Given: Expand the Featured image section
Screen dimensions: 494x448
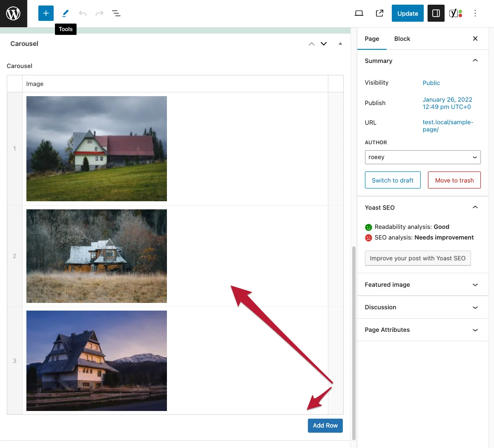Looking at the screenshot, I should click(x=422, y=285).
